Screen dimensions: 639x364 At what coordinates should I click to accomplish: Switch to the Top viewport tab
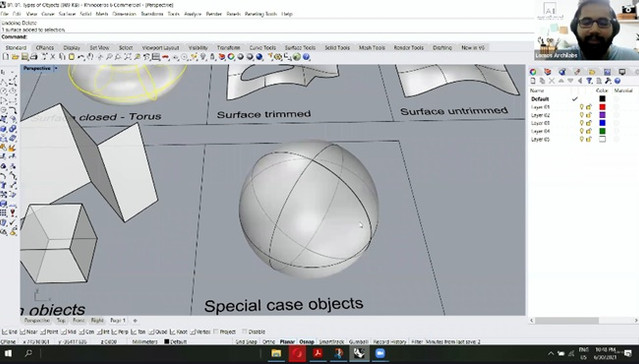point(61,320)
